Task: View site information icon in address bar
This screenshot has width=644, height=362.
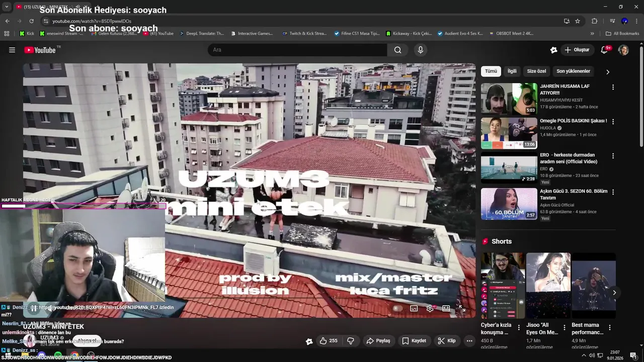Action: click(46, 21)
